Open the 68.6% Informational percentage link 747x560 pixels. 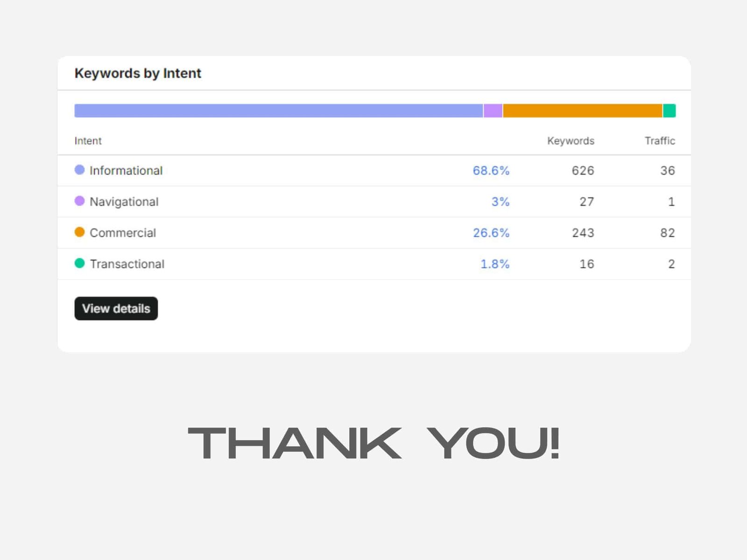click(x=491, y=171)
